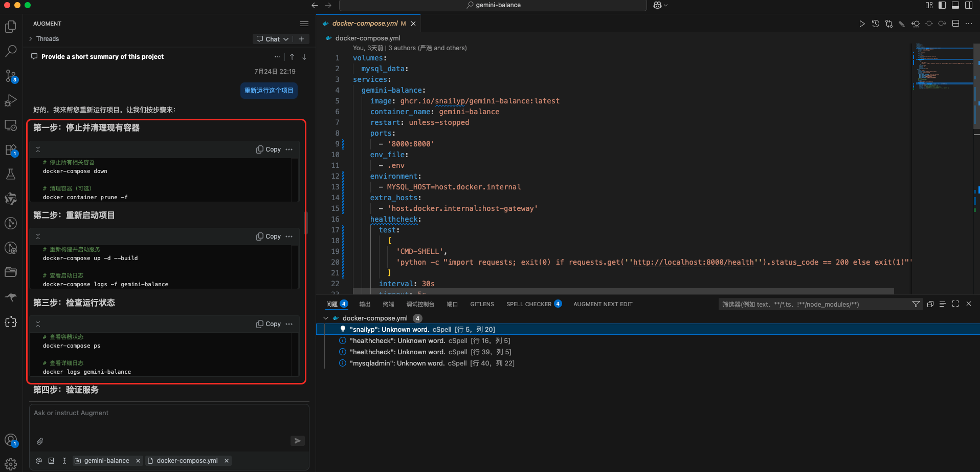The height and width of the screenshot is (472, 980).
Task: Open the Search view in activity bar
Action: click(11, 51)
